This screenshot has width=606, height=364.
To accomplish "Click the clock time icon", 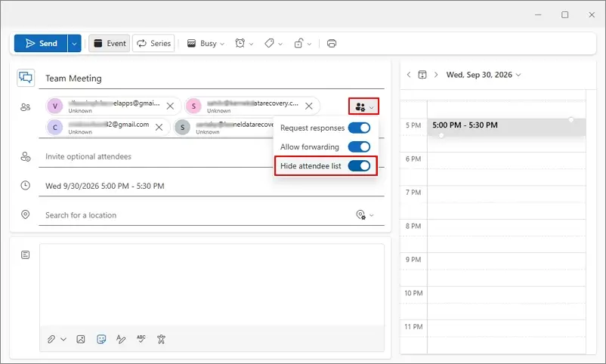I will 26,186.
